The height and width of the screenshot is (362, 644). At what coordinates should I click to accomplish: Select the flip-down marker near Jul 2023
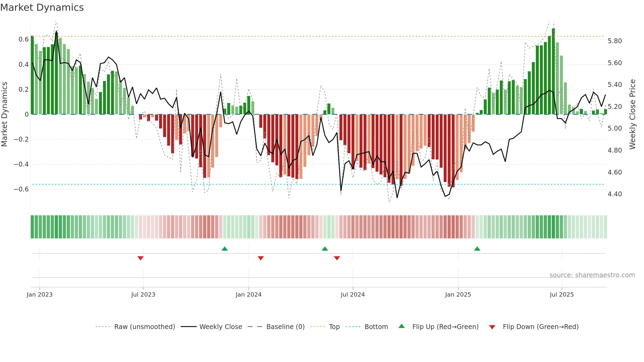pos(141,258)
